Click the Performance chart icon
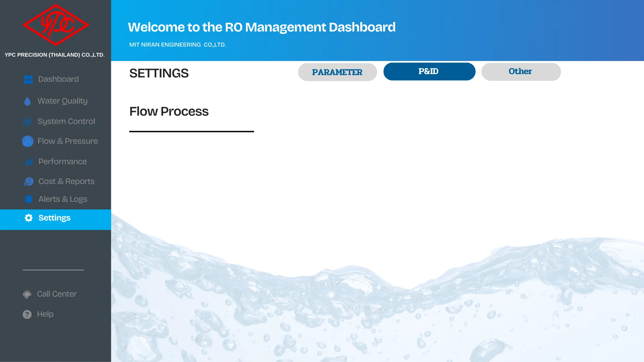This screenshot has width=644, height=362. 29,162
